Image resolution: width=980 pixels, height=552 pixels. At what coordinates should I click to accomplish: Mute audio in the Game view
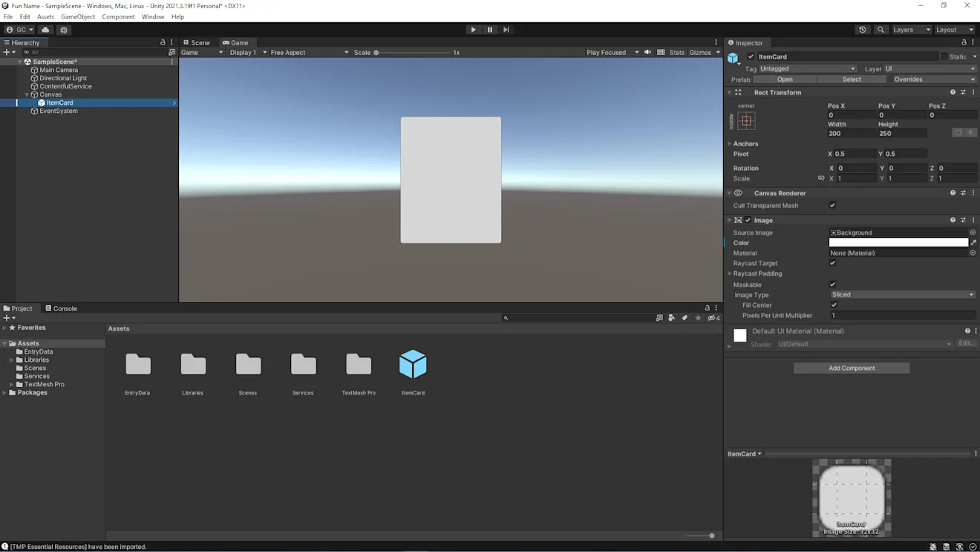pyautogui.click(x=647, y=52)
